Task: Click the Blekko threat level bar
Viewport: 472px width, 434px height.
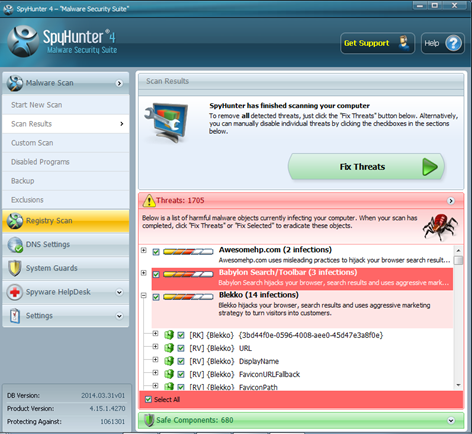Action: pos(188,297)
